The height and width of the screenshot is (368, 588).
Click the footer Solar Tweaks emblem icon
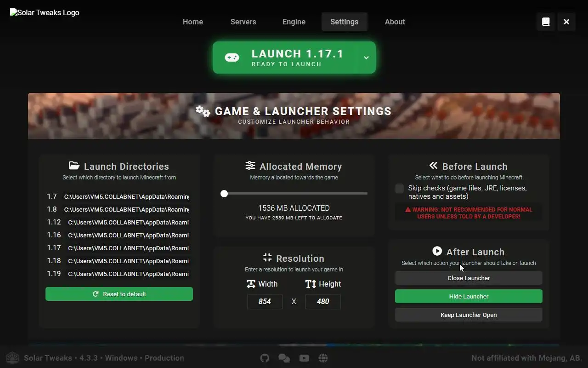12,358
